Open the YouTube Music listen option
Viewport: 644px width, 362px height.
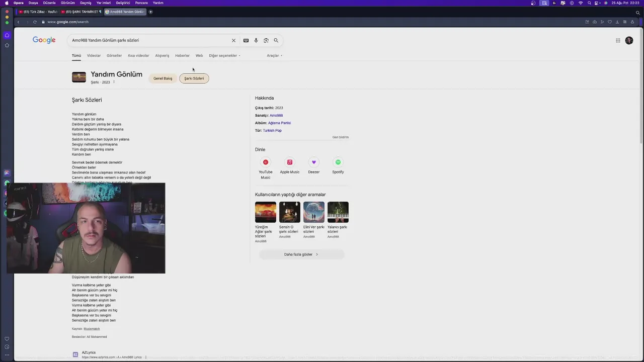pyautogui.click(x=266, y=168)
